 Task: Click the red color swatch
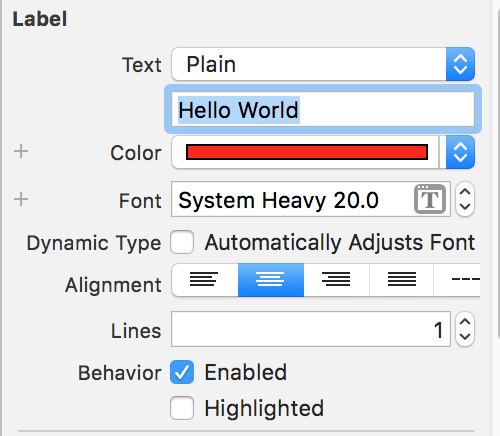pyautogui.click(x=307, y=152)
